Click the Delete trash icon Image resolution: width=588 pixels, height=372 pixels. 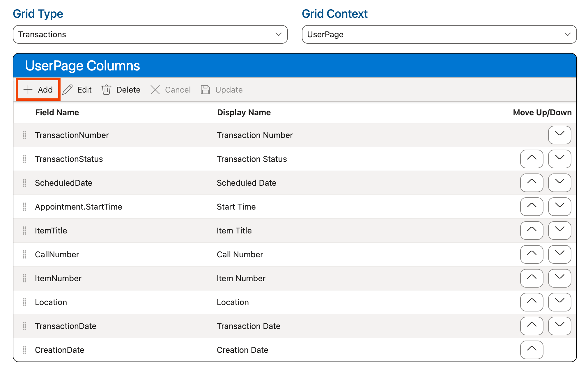pyautogui.click(x=106, y=90)
